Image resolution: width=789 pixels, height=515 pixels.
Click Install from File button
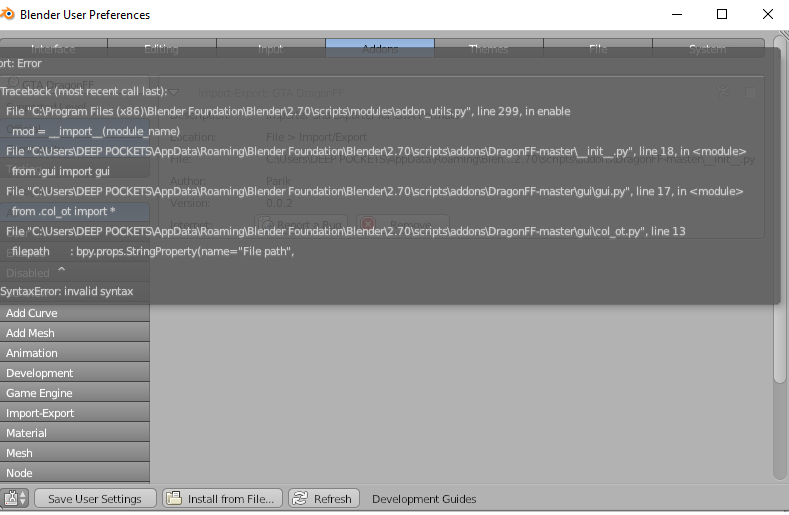pyautogui.click(x=222, y=498)
